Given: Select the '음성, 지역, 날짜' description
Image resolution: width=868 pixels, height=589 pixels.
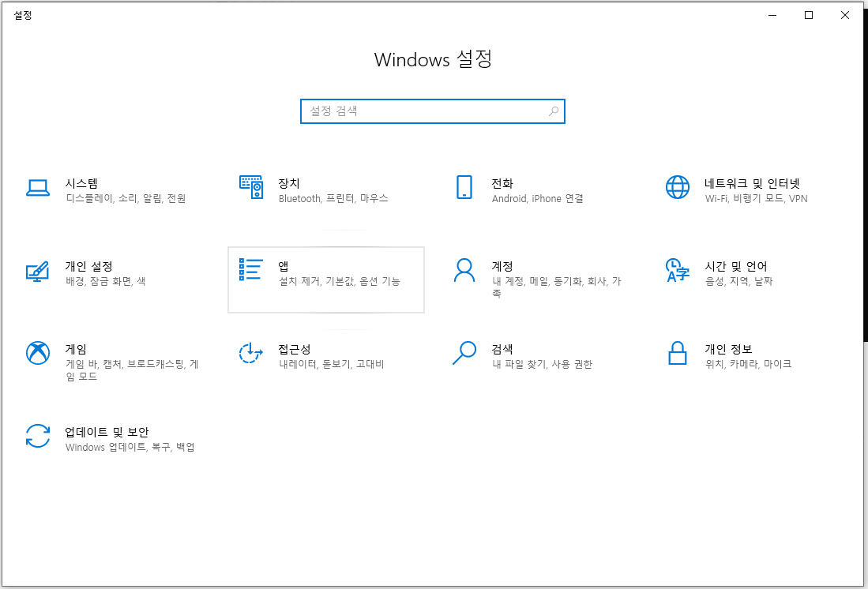Looking at the screenshot, I should pos(738,281).
